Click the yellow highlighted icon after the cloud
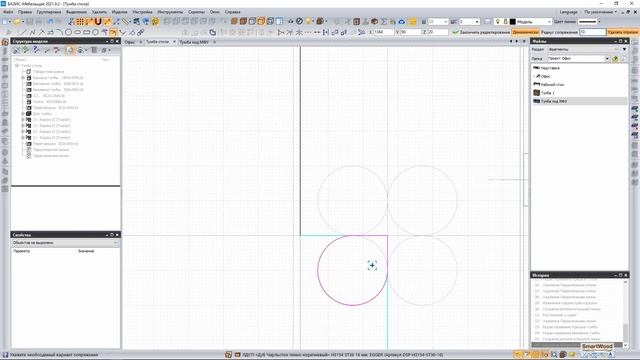Screen dimensions: 640x360 pyautogui.click(x=413, y=21)
